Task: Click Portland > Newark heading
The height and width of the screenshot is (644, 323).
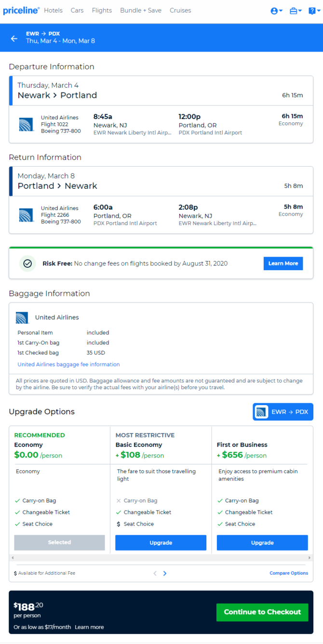Action: click(57, 186)
